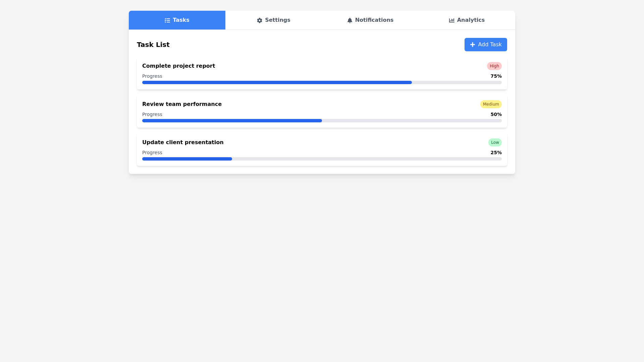Screen dimensions: 644x362
Task: Click Progress label under Complete project report
Action: 152,76
